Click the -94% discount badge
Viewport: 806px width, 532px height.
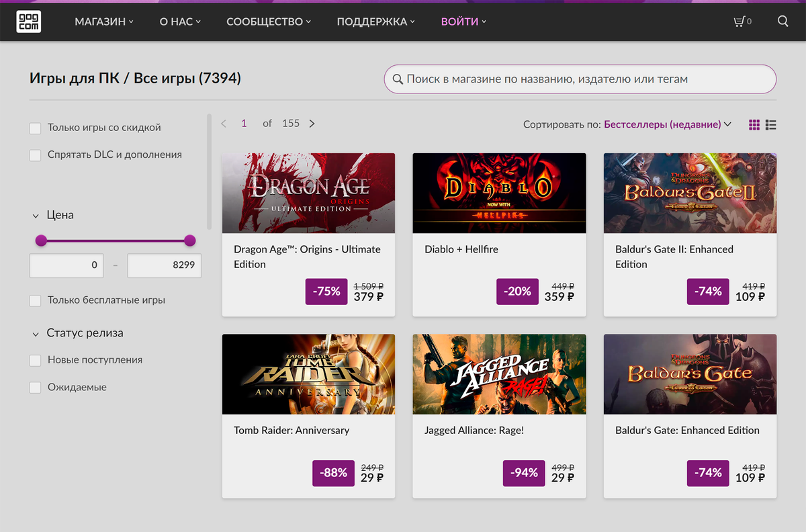tap(524, 473)
